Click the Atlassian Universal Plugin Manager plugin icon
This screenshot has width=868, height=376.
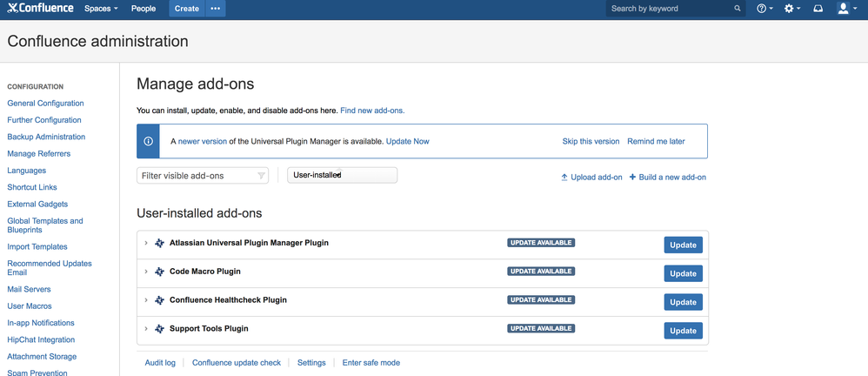(x=159, y=243)
